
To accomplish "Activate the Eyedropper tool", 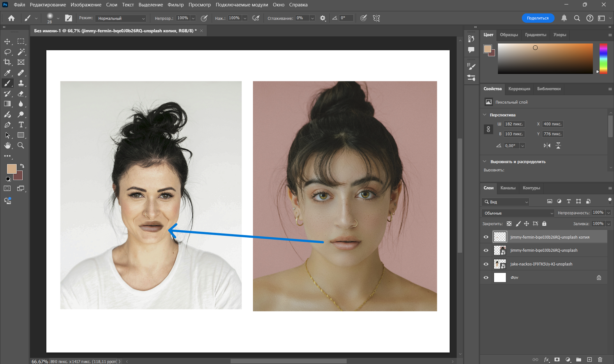I will [8, 73].
